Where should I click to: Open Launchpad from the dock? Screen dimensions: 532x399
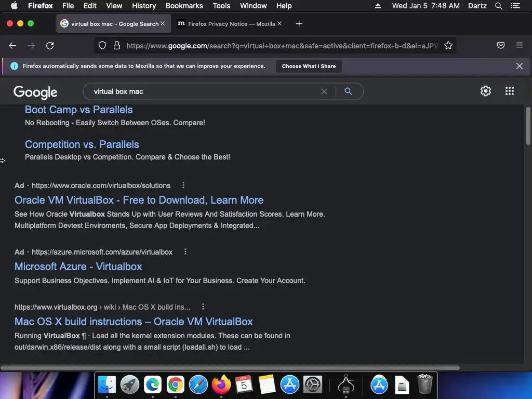tap(129, 385)
